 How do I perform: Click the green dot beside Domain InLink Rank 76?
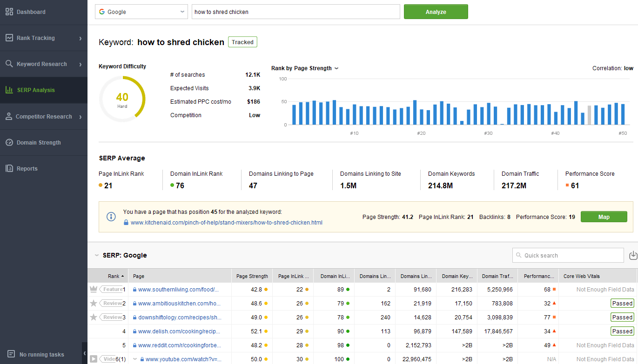tap(172, 185)
